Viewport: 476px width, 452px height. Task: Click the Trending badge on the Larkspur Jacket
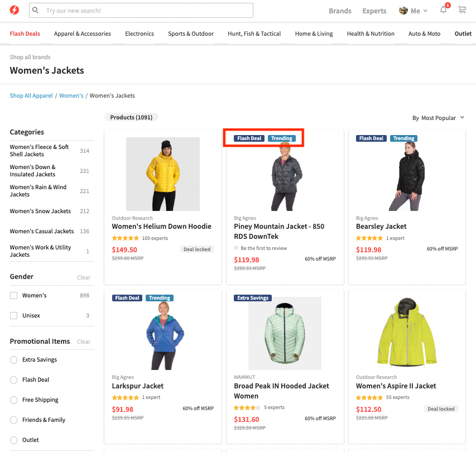click(160, 298)
